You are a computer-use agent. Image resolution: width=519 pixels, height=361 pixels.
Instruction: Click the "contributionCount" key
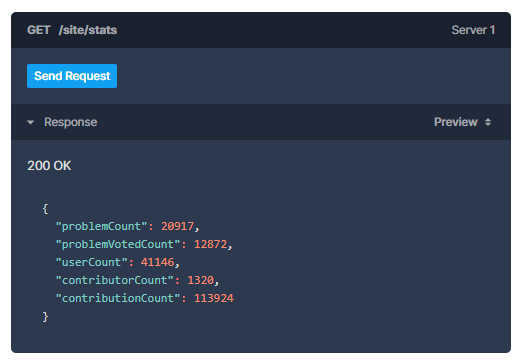point(118,298)
